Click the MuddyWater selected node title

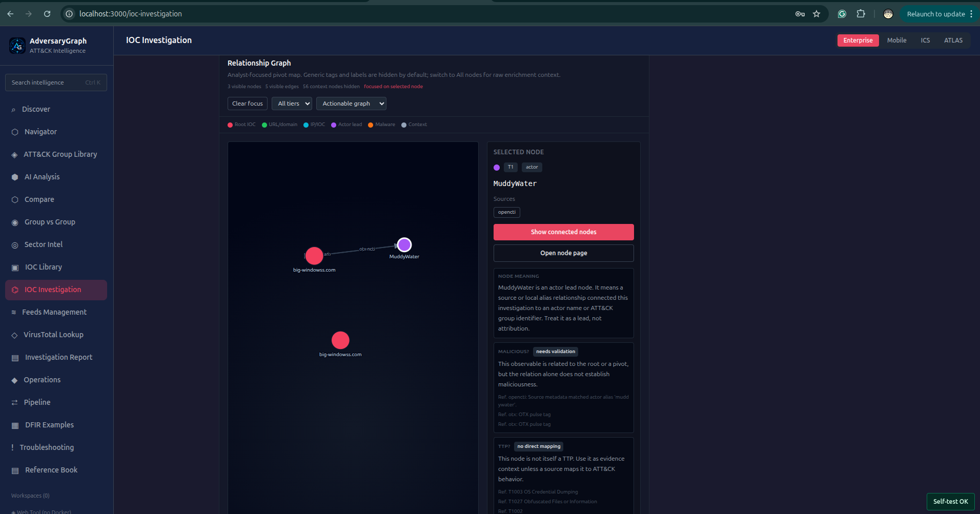click(x=515, y=183)
